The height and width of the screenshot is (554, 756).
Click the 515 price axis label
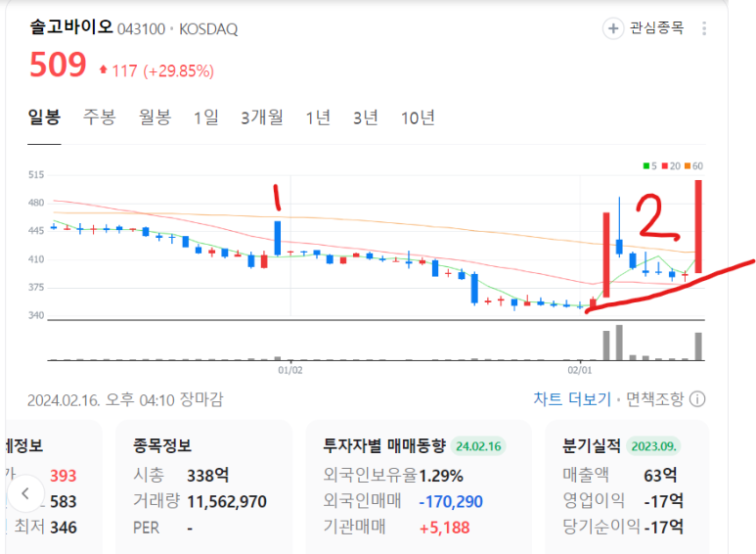(36, 174)
